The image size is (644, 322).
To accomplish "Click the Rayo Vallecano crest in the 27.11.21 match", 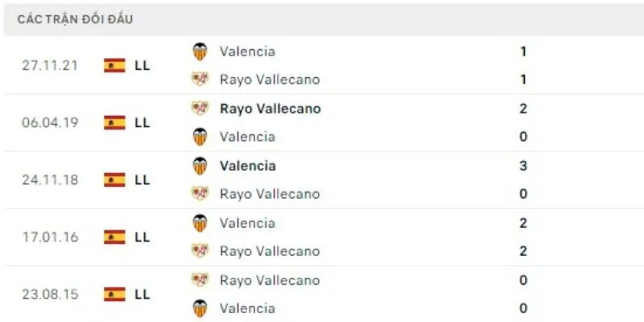I will tap(200, 79).
